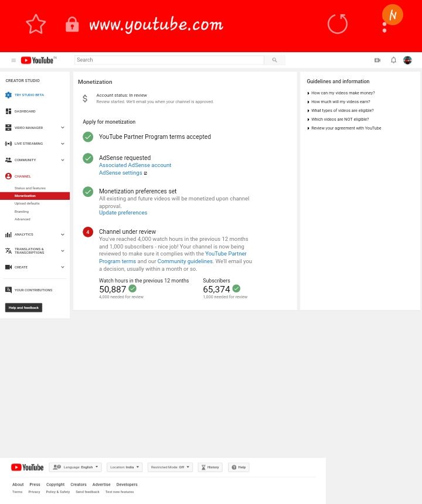
Task: Open the AdSense settings link
Action: (x=120, y=173)
